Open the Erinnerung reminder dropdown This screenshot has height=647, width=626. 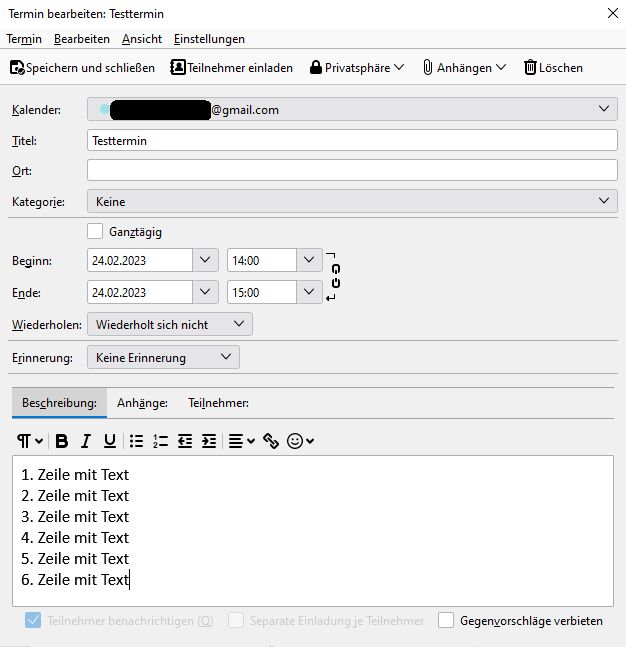(x=163, y=357)
